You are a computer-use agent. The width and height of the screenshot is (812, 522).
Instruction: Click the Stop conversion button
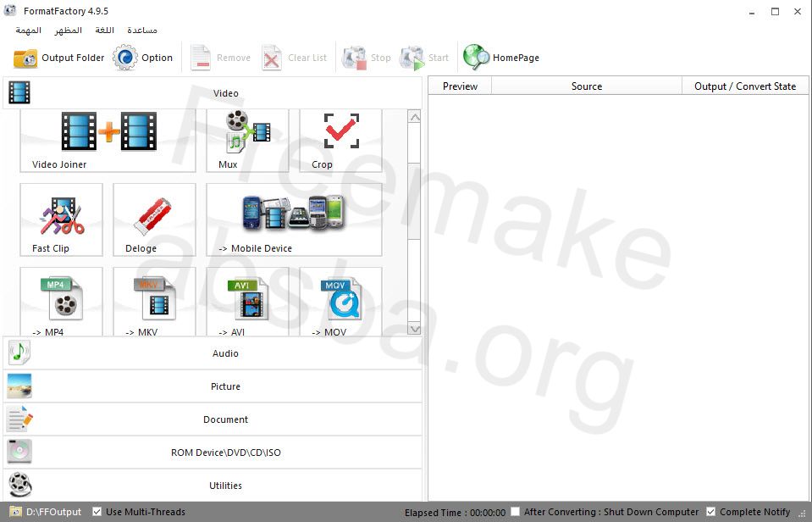(366, 58)
